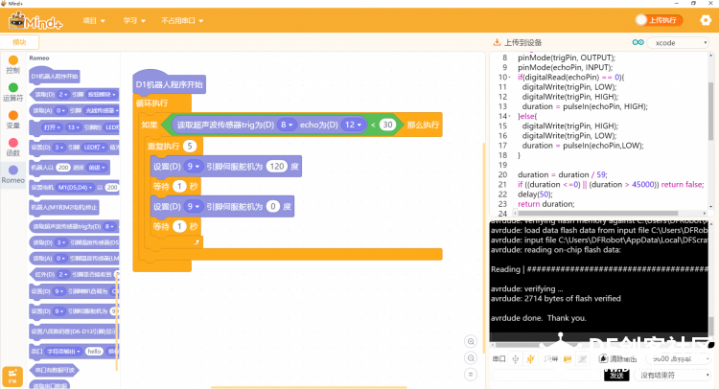Select the 变量 orange category circle
This screenshot has height=389, width=719.
13,115
